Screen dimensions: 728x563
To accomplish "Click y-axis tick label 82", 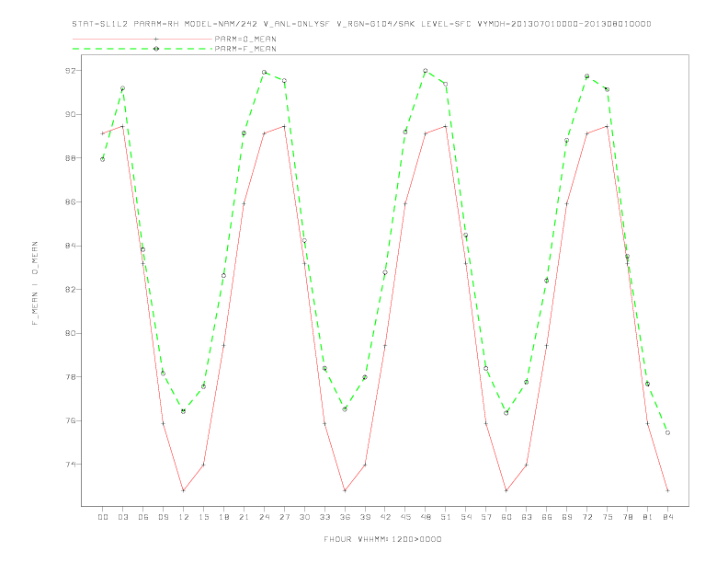I will pyautogui.click(x=70, y=290).
